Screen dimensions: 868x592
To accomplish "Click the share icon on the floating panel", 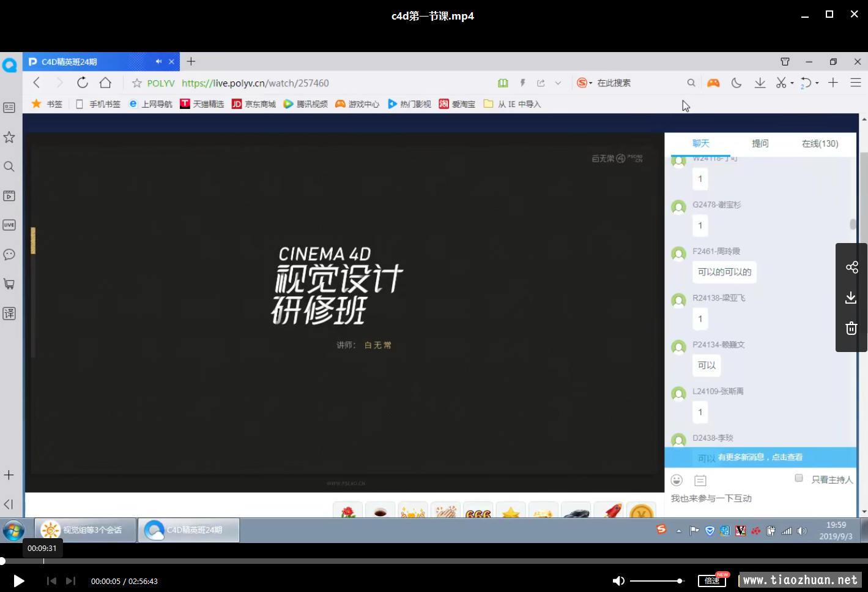I will pyautogui.click(x=851, y=268).
